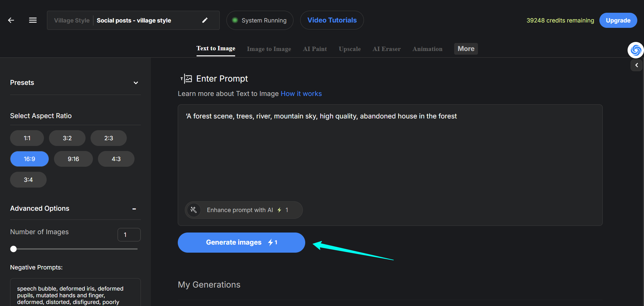The image size is (644, 306).
Task: Click the magic wand enhance icon
Action: [x=194, y=210]
